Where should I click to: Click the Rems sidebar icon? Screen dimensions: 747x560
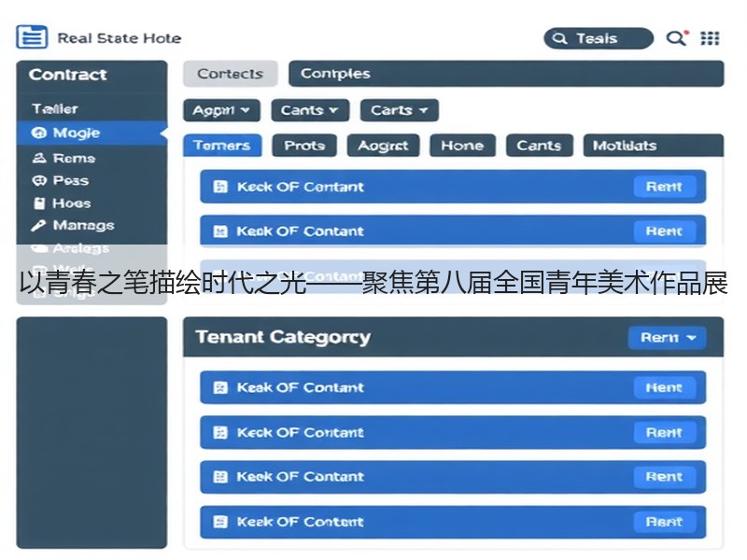[39, 158]
